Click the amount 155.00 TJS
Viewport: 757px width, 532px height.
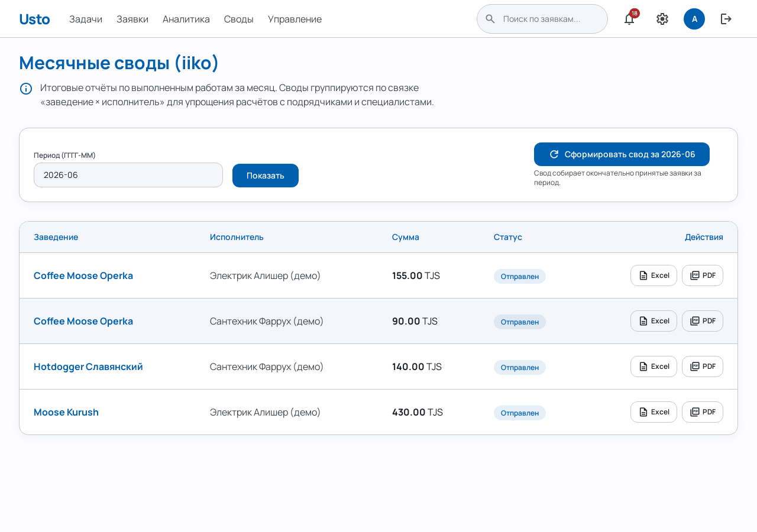(416, 275)
